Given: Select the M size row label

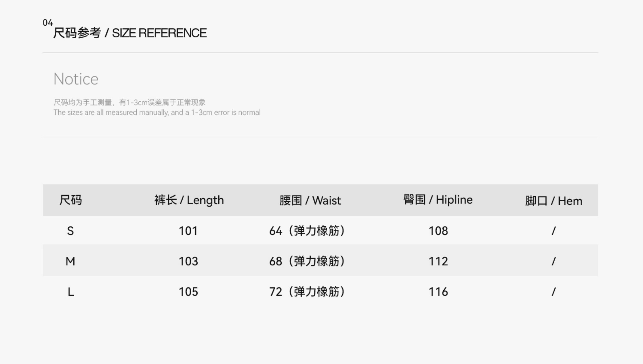Looking at the screenshot, I should 70,261.
